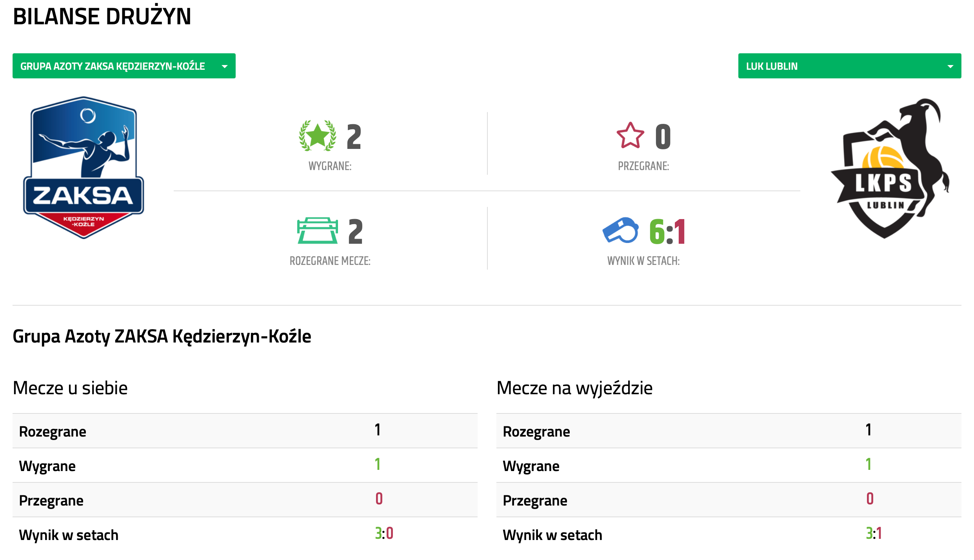Image resolution: width=974 pixels, height=560 pixels.
Task: Click the Mecze u siebie section heading
Action: (x=70, y=388)
